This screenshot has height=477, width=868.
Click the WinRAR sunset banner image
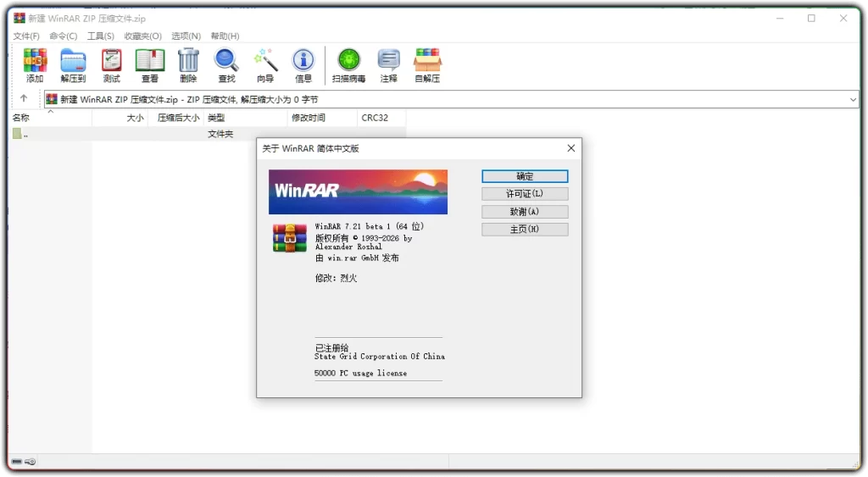pos(359,192)
